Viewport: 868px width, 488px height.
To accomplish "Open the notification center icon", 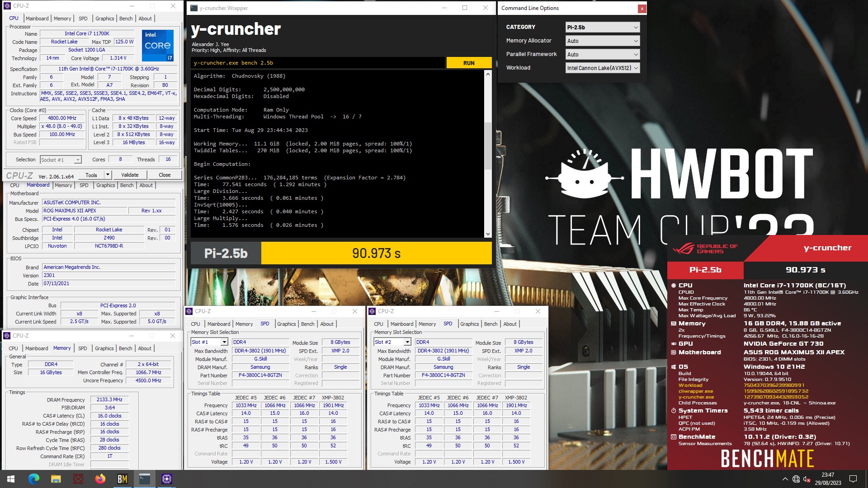I will (853, 479).
